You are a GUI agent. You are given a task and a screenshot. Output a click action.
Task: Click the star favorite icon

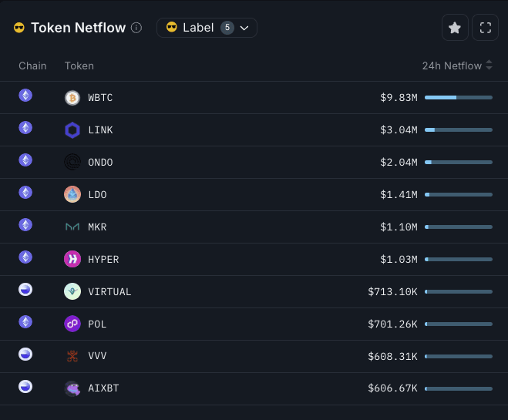455,28
